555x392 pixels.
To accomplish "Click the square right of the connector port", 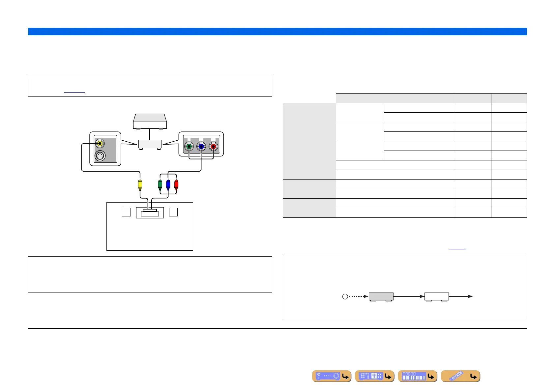I will [x=173, y=212].
